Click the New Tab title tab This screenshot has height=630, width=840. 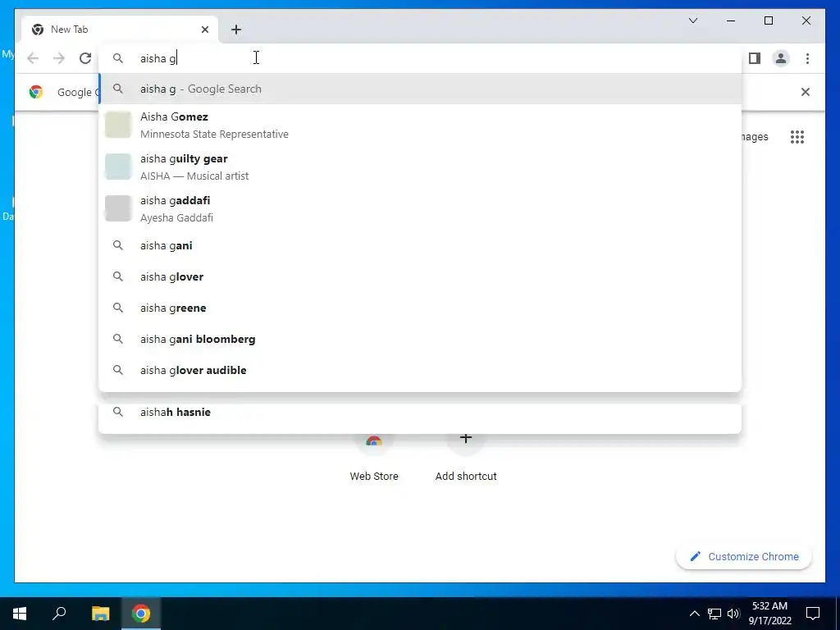(120, 30)
